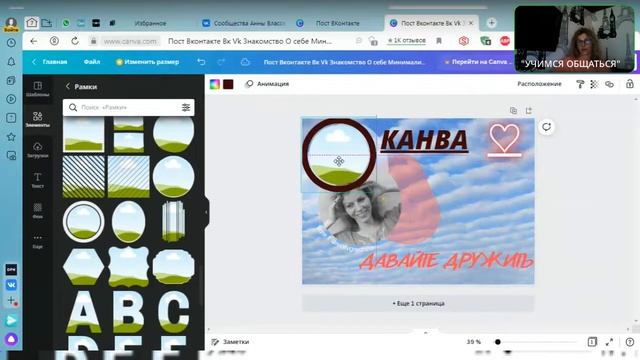The width and height of the screenshot is (640, 360).
Task: Click the WhatsApp pinned tab icon
Action: coord(66,23)
